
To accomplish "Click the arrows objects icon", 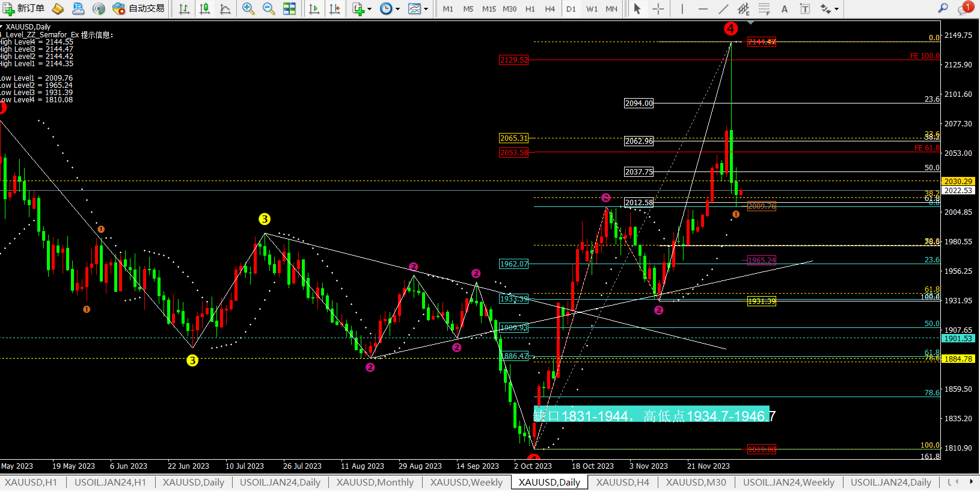I will point(825,8).
